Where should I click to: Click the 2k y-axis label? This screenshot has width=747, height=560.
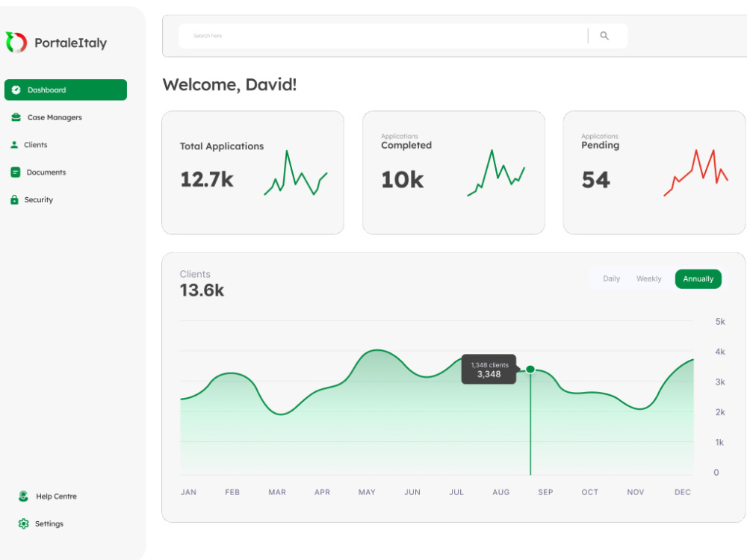(720, 412)
